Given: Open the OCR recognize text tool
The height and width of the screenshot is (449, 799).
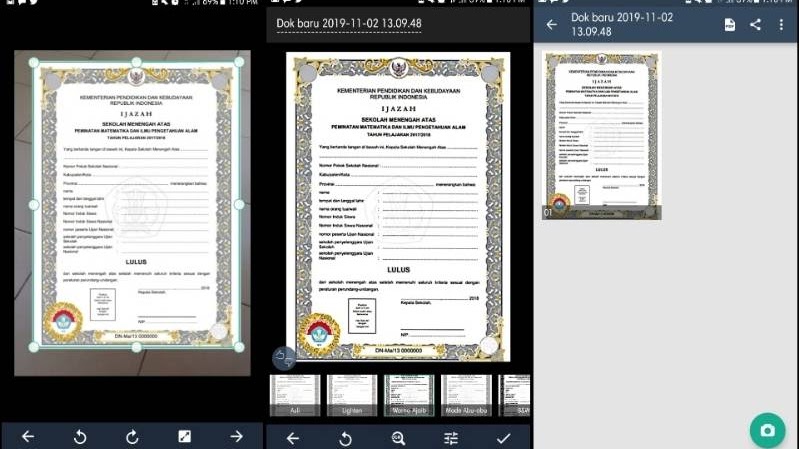Looking at the screenshot, I should (398, 438).
